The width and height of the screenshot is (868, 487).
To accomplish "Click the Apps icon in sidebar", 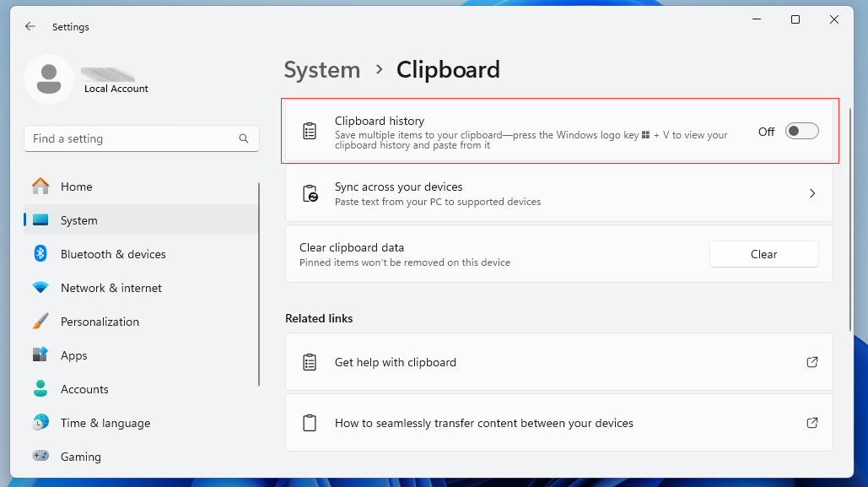I will (x=40, y=355).
